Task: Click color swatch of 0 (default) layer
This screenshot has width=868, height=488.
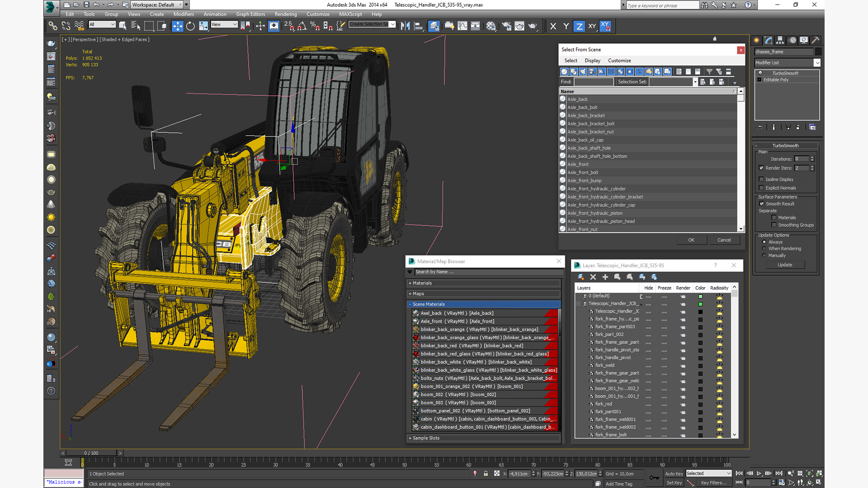Action: point(700,296)
